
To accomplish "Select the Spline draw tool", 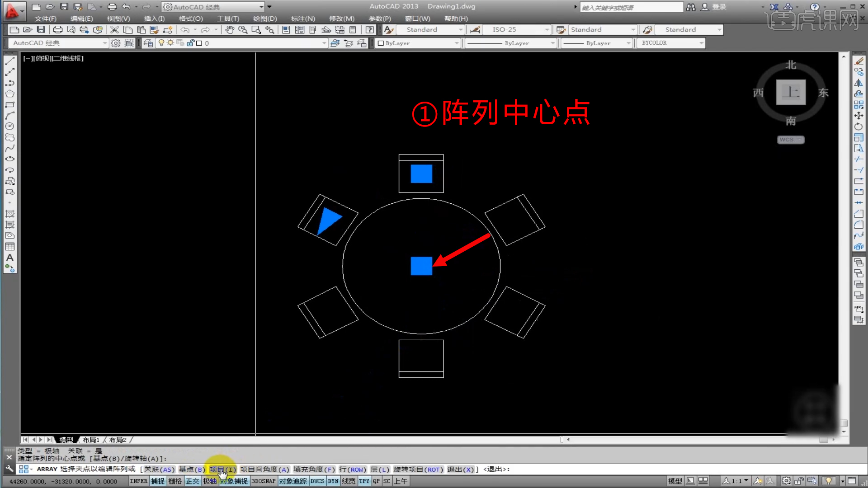I will (9, 148).
